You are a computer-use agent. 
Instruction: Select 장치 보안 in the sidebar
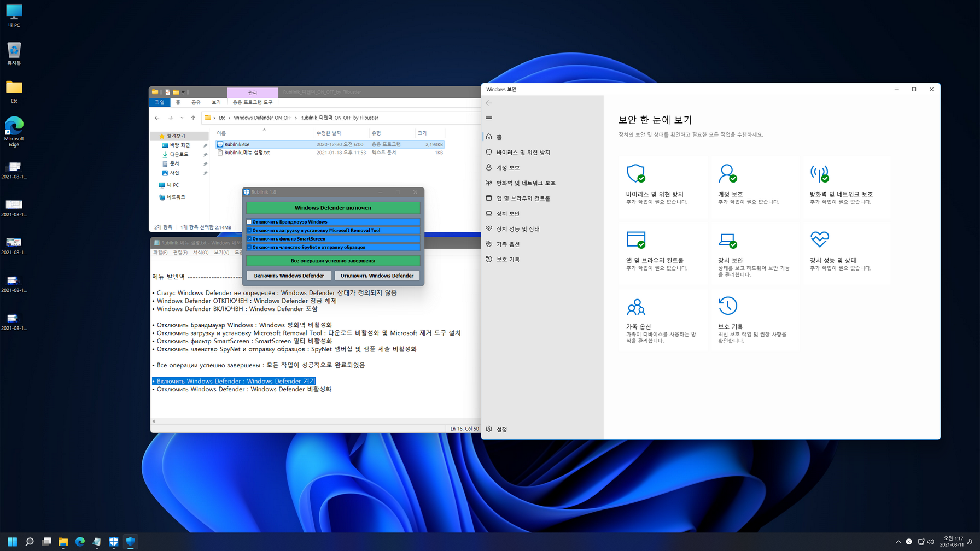tap(542, 213)
